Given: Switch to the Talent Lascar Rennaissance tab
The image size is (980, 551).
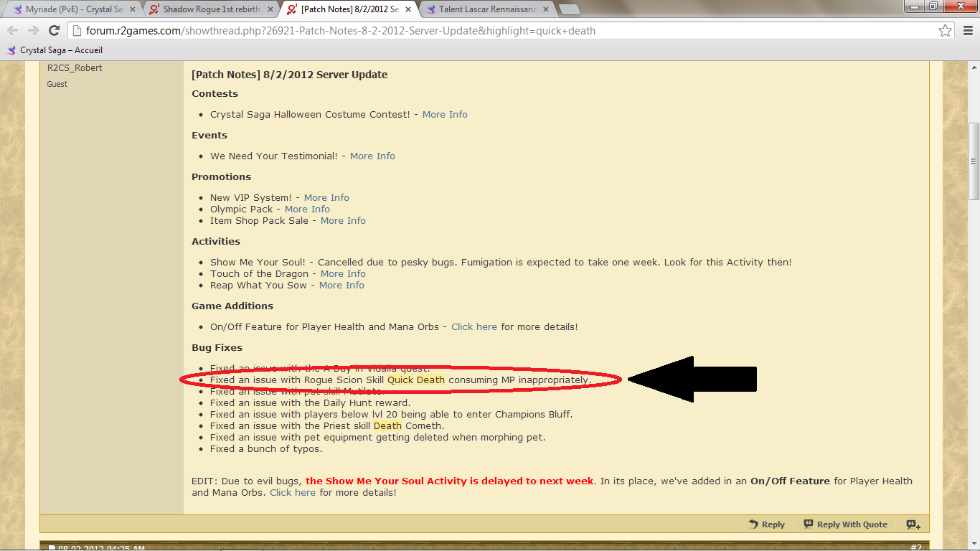Looking at the screenshot, I should 488,10.
